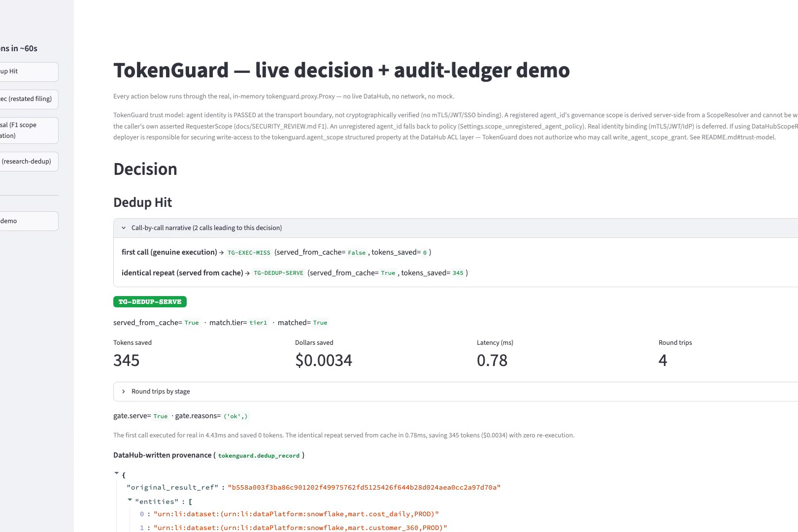
Task: Click the original_result_ref hash string
Action: (x=364, y=488)
